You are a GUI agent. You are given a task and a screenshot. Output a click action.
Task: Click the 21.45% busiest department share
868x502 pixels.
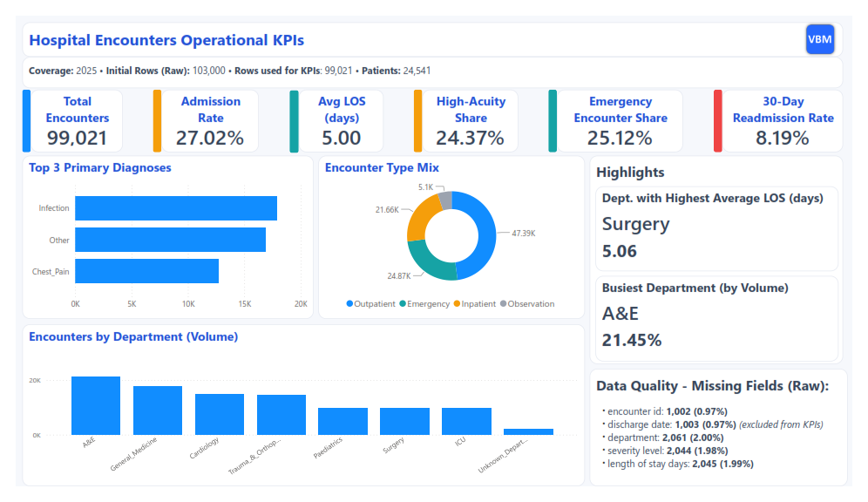click(632, 341)
